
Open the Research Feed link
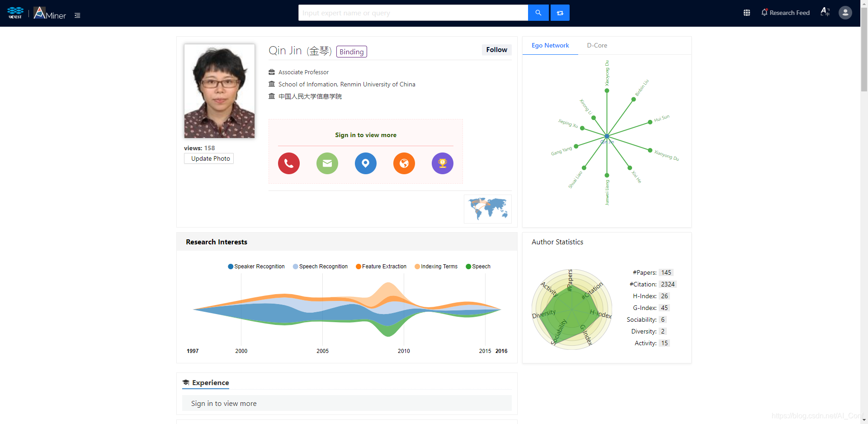[x=789, y=13]
